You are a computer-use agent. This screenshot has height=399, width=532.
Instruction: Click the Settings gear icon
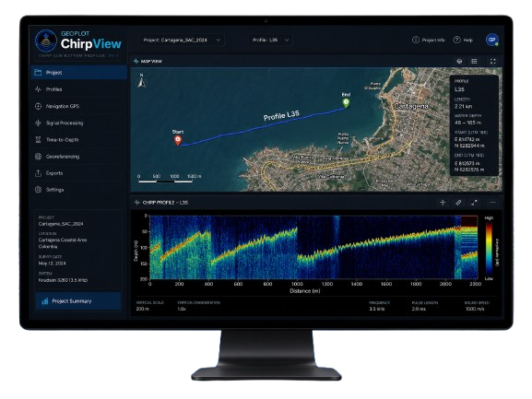pyautogui.click(x=38, y=190)
